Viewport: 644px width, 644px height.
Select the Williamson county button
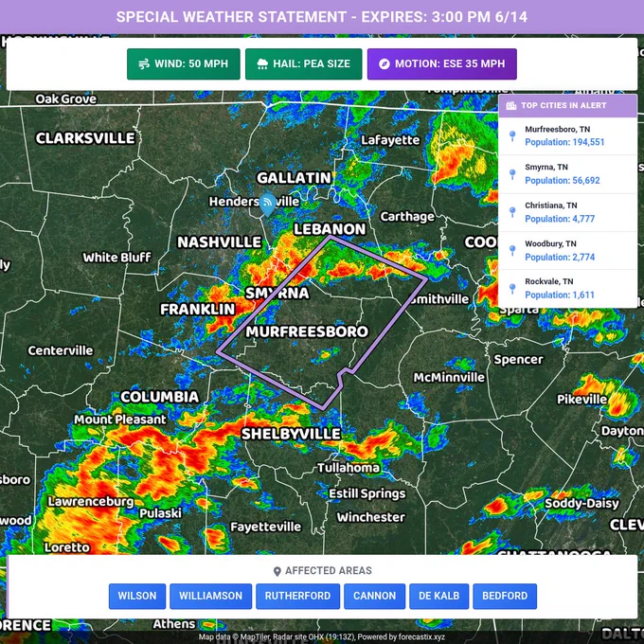(x=210, y=596)
